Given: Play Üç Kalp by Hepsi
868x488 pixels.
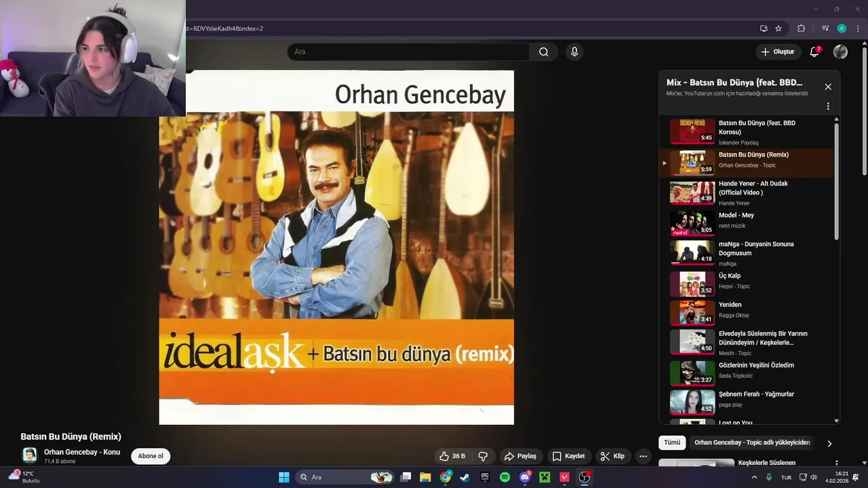Looking at the screenshot, I should point(746,283).
